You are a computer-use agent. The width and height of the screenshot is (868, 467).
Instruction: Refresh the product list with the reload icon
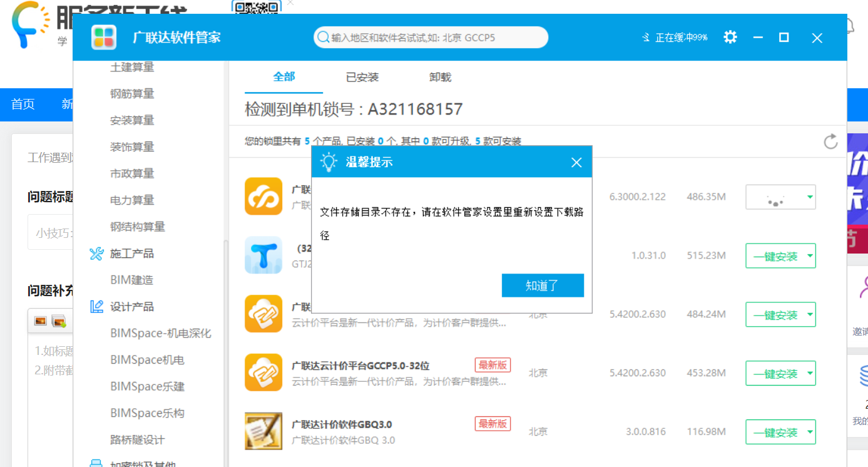pos(830,141)
